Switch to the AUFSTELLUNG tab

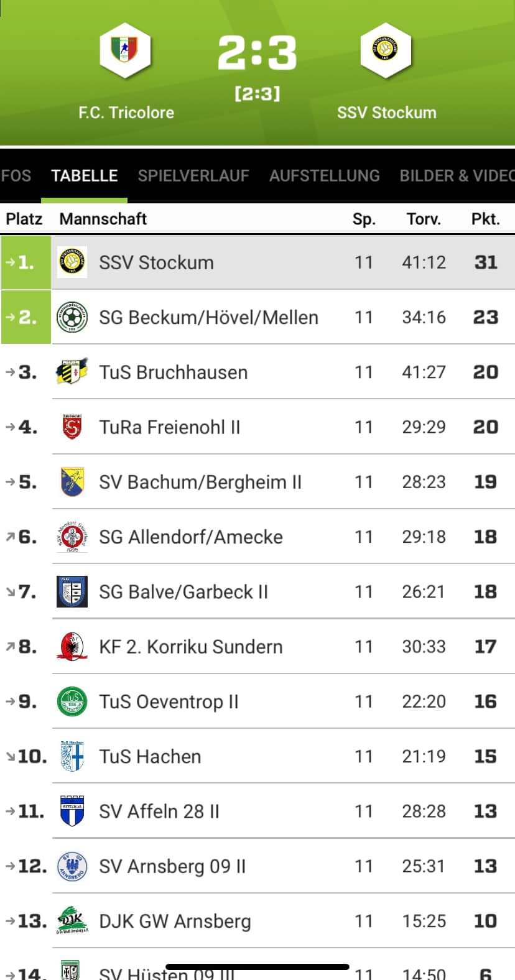coord(325,176)
